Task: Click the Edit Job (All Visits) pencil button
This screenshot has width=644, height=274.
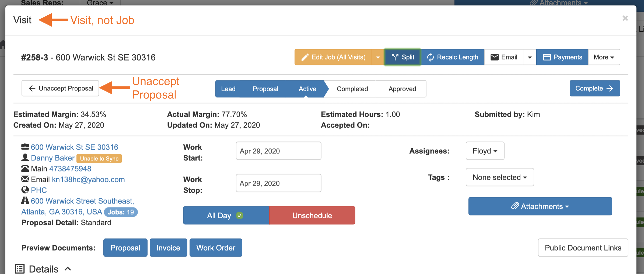Action: coord(333,57)
